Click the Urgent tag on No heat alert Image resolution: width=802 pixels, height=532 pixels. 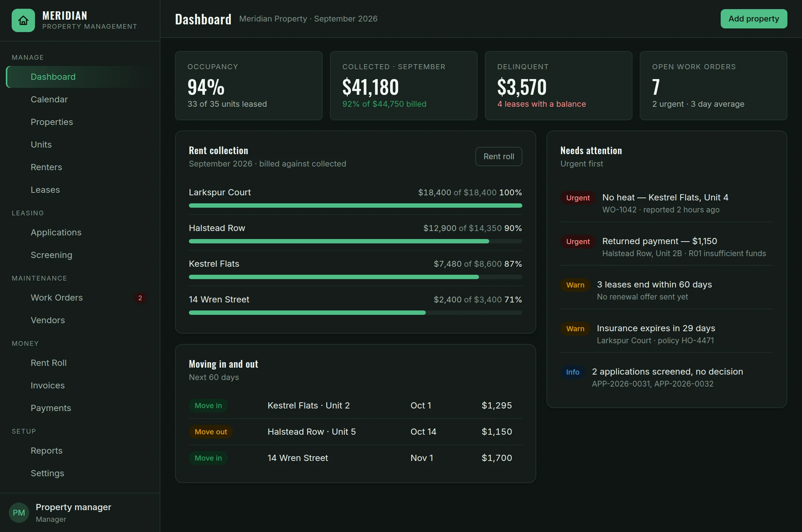tap(578, 198)
